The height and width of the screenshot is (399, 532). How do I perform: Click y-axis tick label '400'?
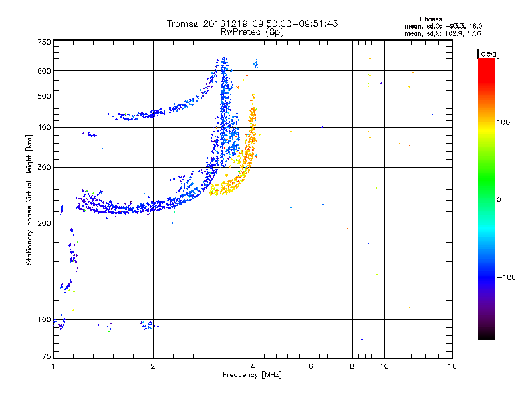44,127
